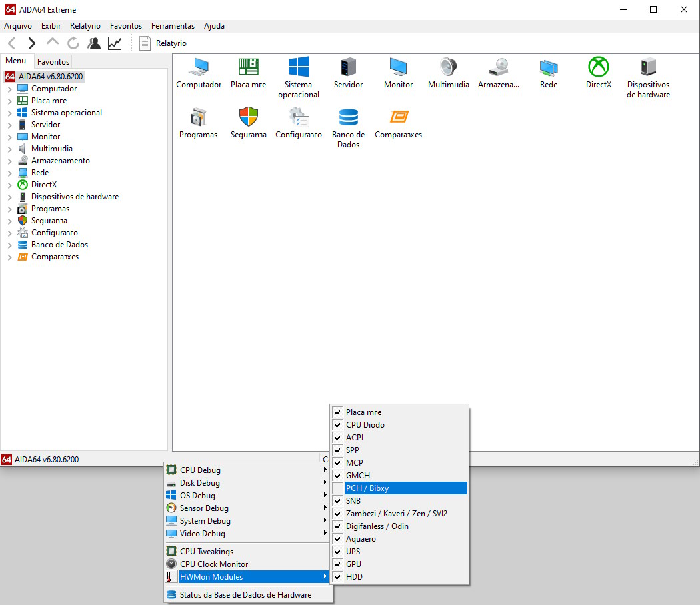This screenshot has width=700, height=605.
Task: Open the Comparaзхes benchmark icon in main panel
Action: pyautogui.click(x=398, y=117)
